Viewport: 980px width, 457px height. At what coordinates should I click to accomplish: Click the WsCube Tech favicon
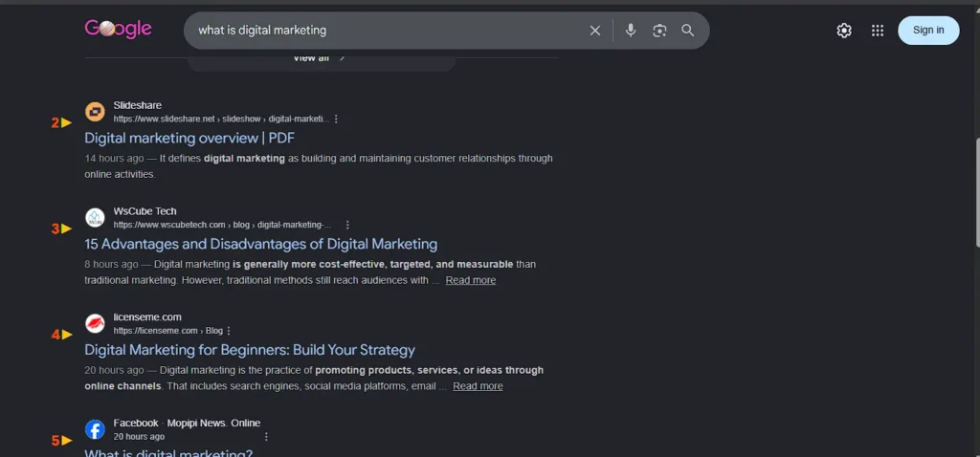pos(95,218)
